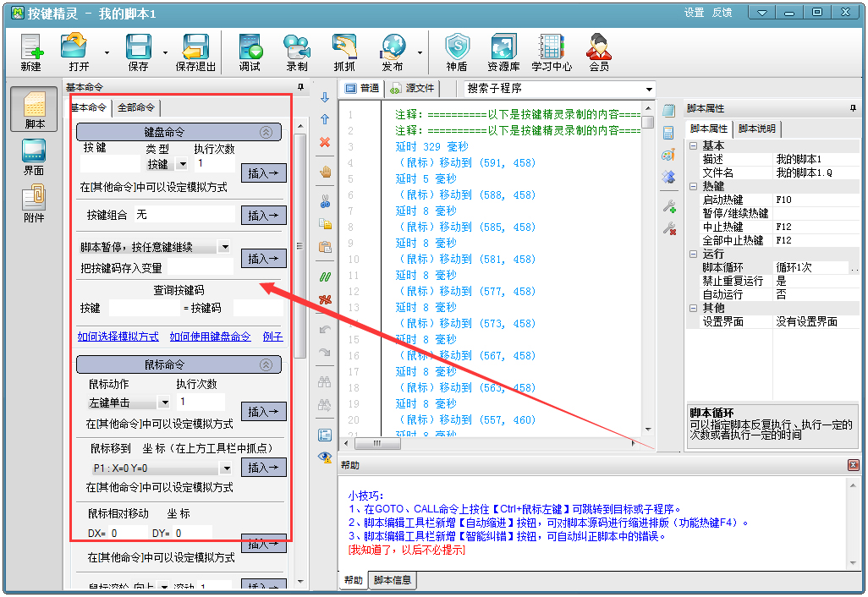This screenshot has width=868, height=597.
Task: Switch to the 脚本说明 tab
Action: [x=756, y=129]
